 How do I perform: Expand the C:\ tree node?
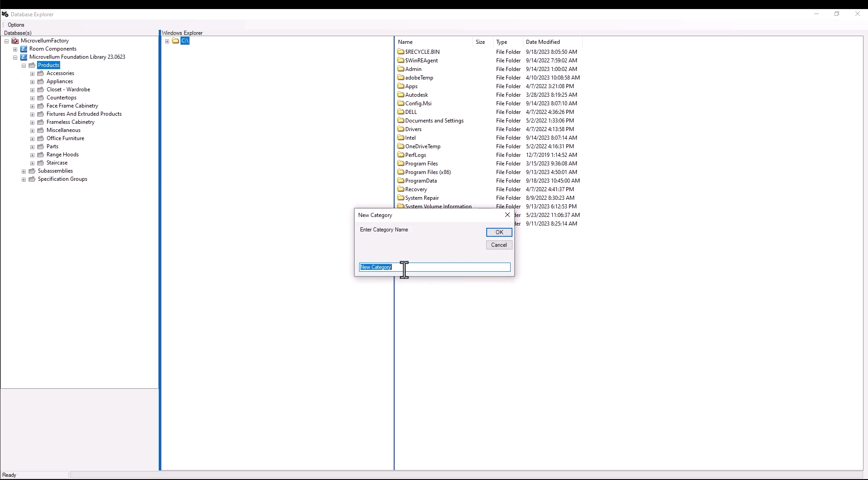[167, 41]
